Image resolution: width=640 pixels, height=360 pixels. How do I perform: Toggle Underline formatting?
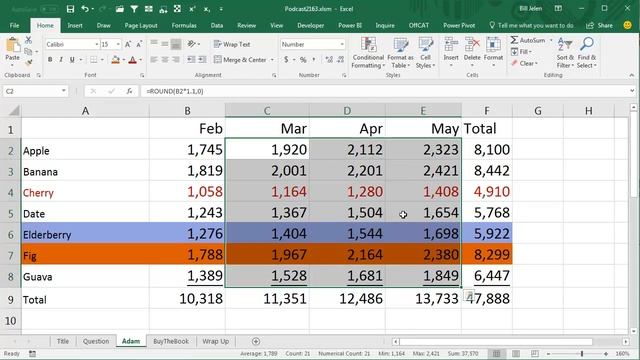coord(72,60)
